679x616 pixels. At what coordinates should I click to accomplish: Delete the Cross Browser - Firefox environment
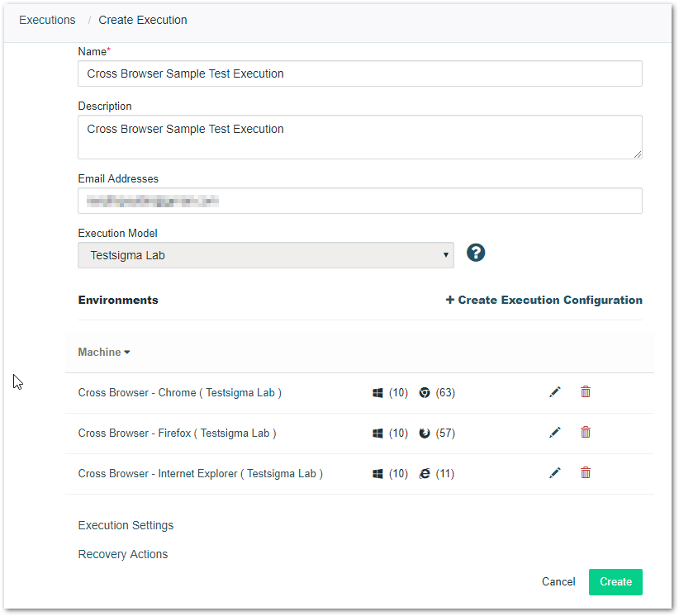[586, 433]
